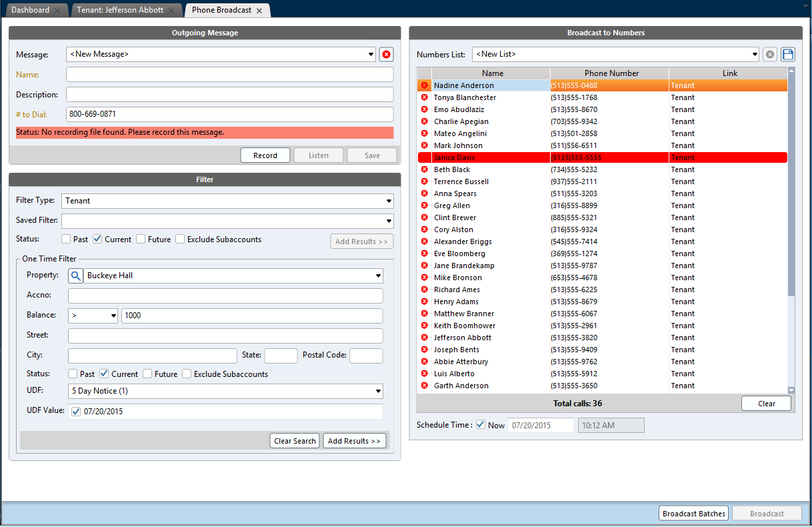
Task: Expand the Filter Type dropdown
Action: 389,201
